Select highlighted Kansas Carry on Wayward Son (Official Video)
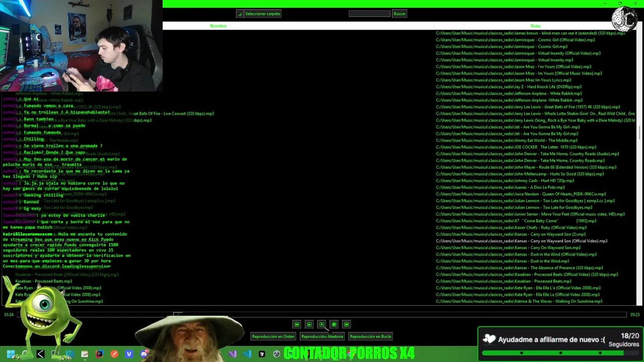 [x=522, y=241]
